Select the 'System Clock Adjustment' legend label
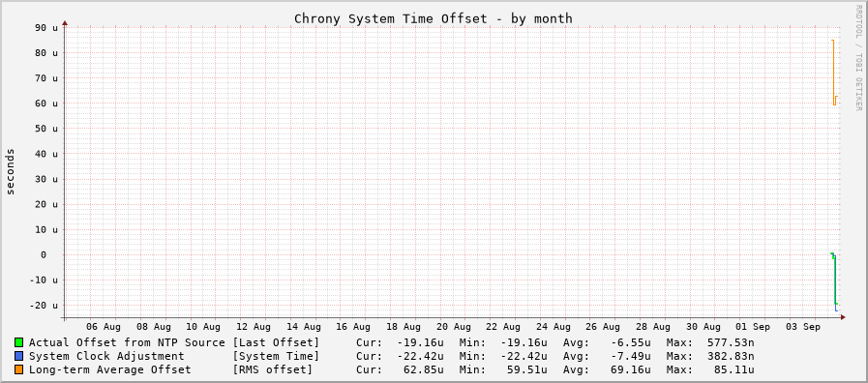Image resolution: width=868 pixels, height=383 pixels. click(x=106, y=356)
